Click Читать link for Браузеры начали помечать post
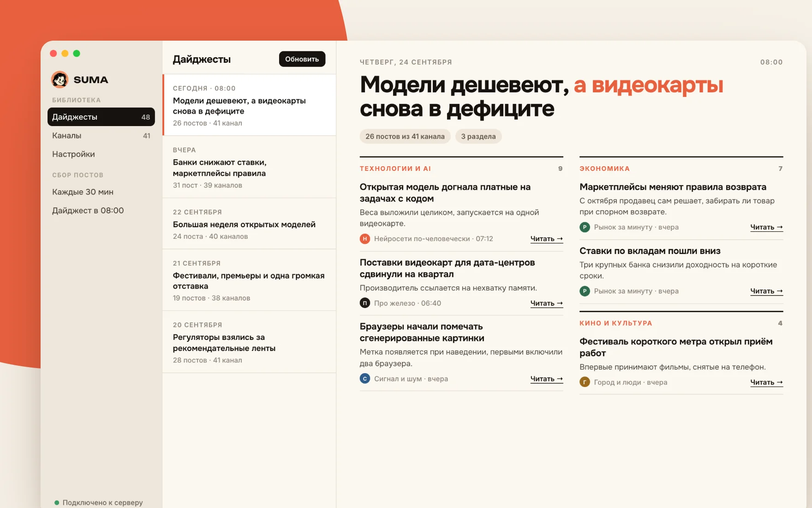This screenshot has height=508, width=812. click(x=547, y=379)
